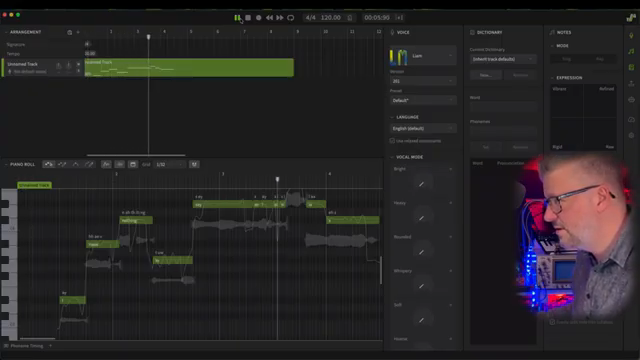Click the icon beside the Arrangement add button

(70, 32)
